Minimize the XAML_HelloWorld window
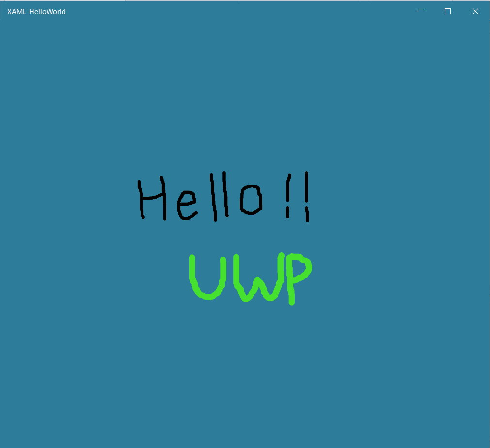The image size is (490, 448). click(x=420, y=11)
